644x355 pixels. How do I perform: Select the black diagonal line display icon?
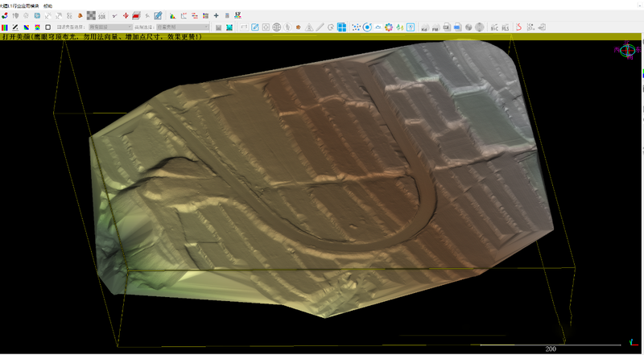15,27
